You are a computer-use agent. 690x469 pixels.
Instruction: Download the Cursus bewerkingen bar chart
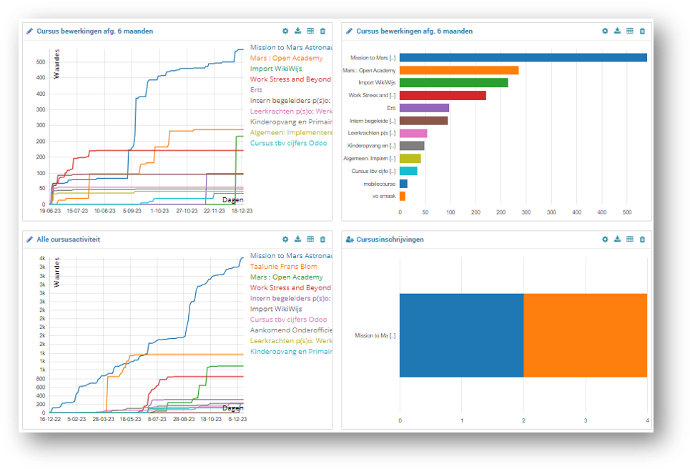[x=617, y=31]
